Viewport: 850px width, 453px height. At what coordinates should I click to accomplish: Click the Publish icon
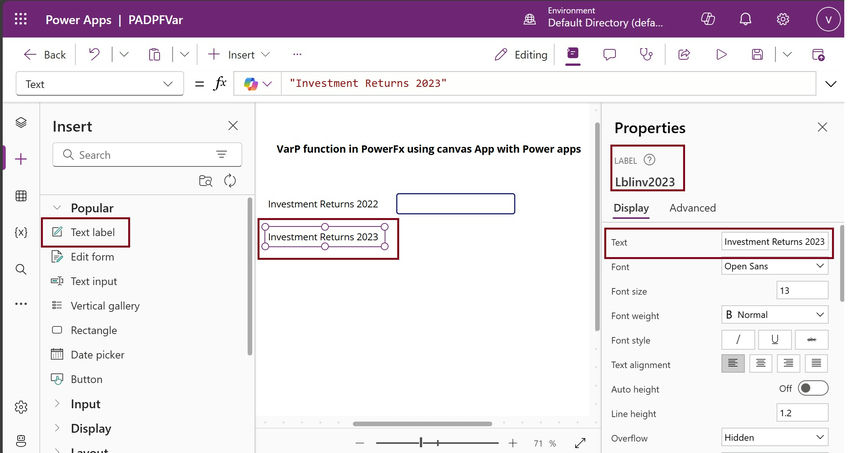click(819, 55)
